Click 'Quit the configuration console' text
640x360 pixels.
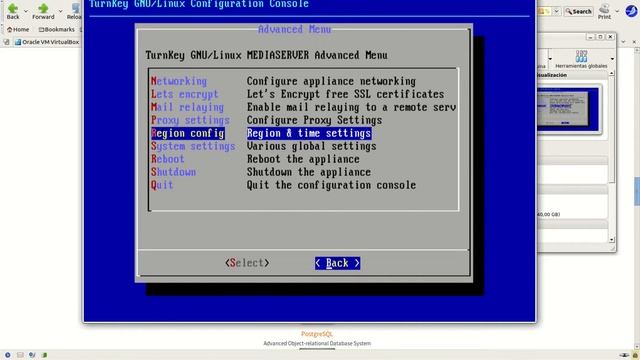click(x=331, y=185)
